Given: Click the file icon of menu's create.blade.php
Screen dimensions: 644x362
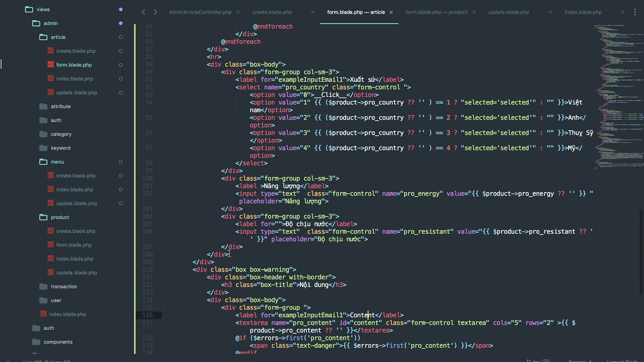Looking at the screenshot, I should [x=50, y=175].
